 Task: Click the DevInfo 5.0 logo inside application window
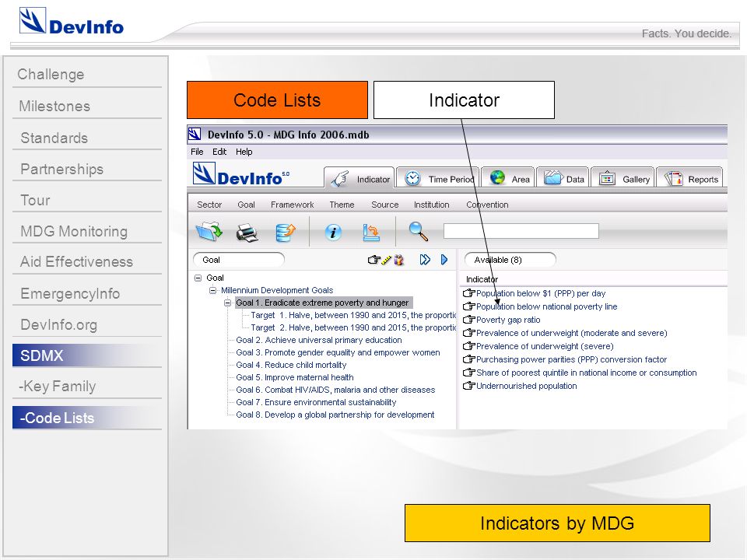[x=240, y=174]
